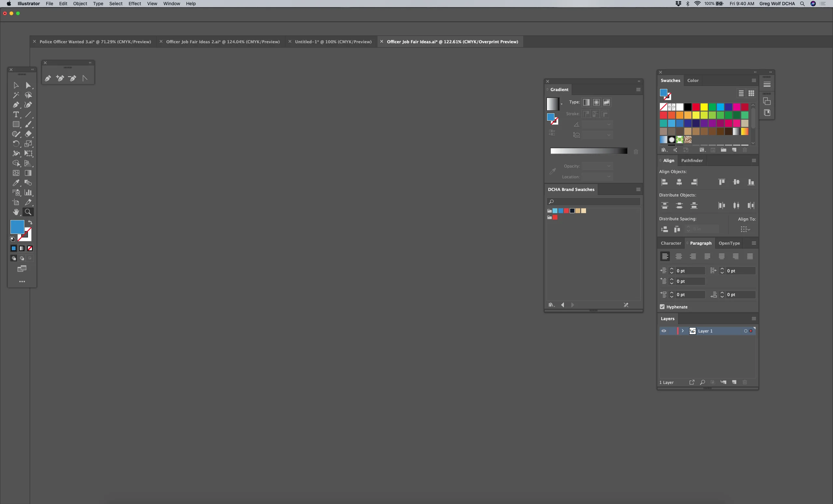The width and height of the screenshot is (833, 504).
Task: Open the Select menu
Action: 116,4
